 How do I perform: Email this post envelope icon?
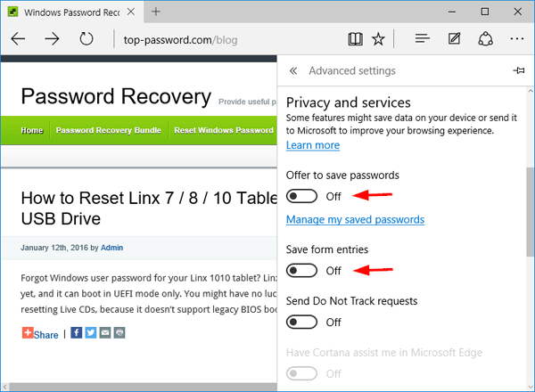pos(105,332)
